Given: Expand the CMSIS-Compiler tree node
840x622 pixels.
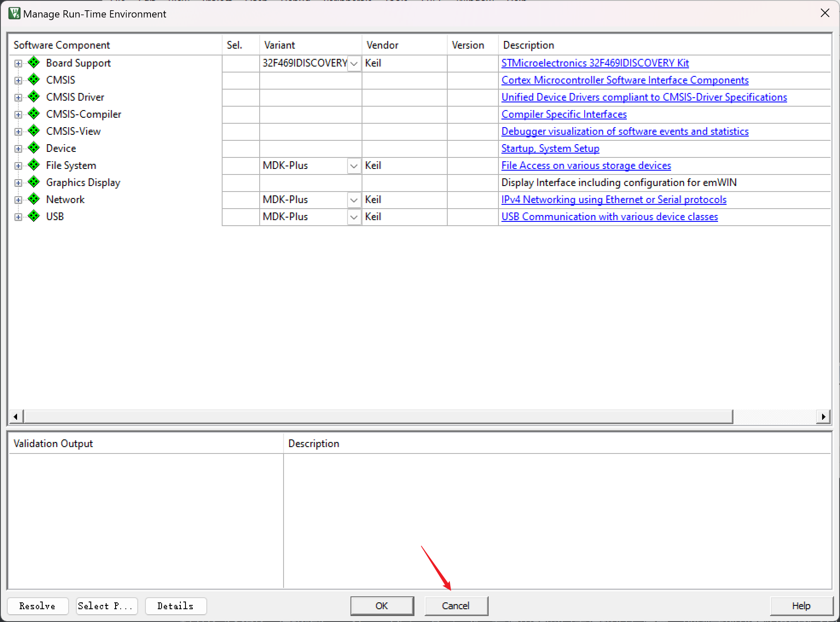Looking at the screenshot, I should [x=18, y=115].
